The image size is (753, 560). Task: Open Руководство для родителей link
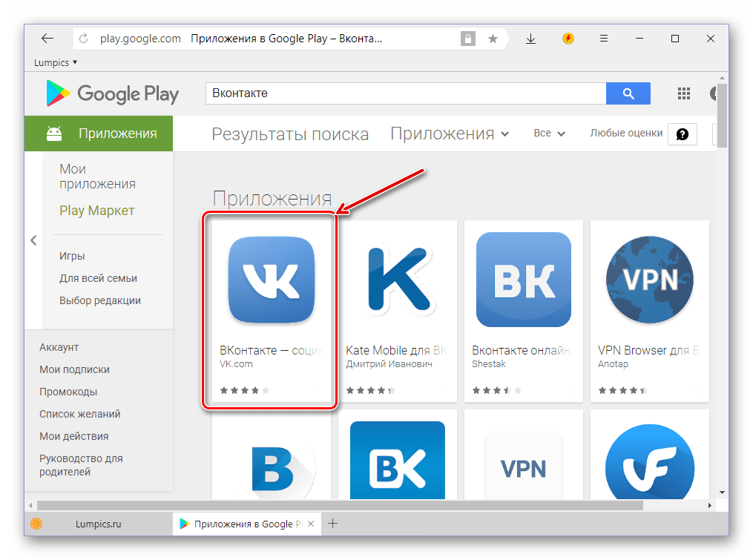click(x=81, y=465)
